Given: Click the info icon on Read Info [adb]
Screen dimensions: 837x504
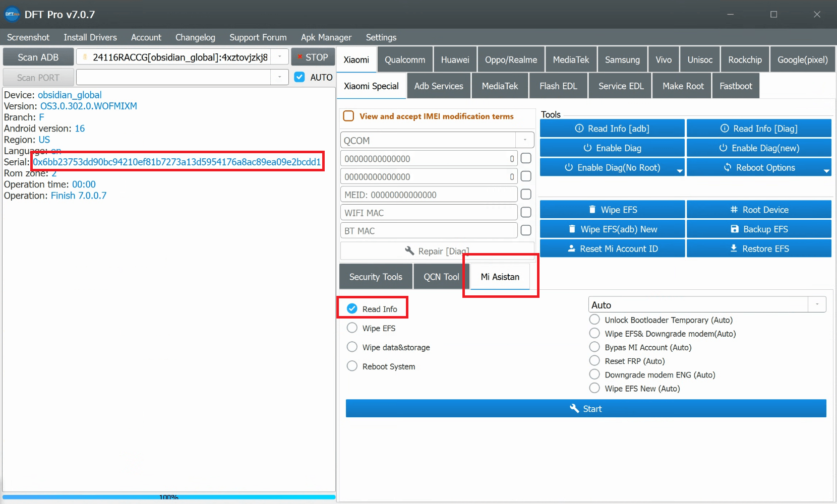Looking at the screenshot, I should tap(579, 129).
